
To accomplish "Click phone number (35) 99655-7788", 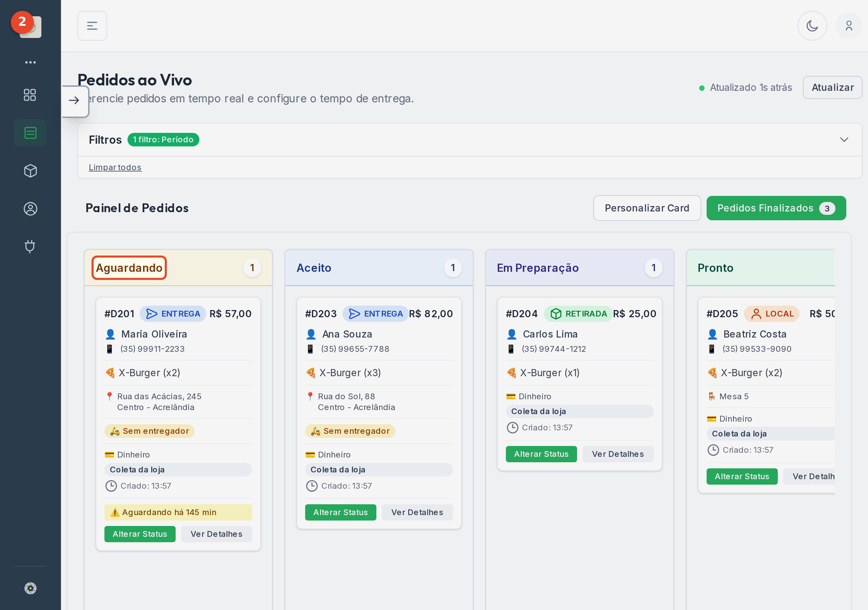I will (355, 349).
